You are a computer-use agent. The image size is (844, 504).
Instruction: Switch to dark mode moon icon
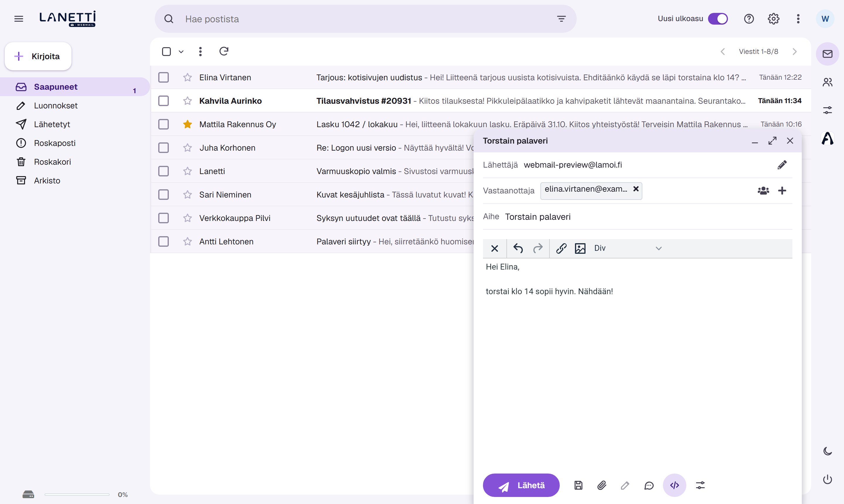click(827, 451)
